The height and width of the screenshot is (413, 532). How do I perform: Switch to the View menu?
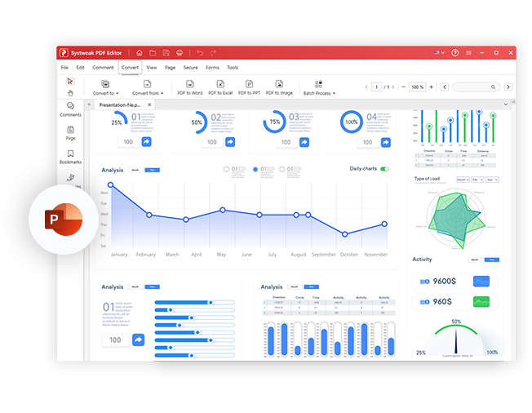(x=152, y=68)
